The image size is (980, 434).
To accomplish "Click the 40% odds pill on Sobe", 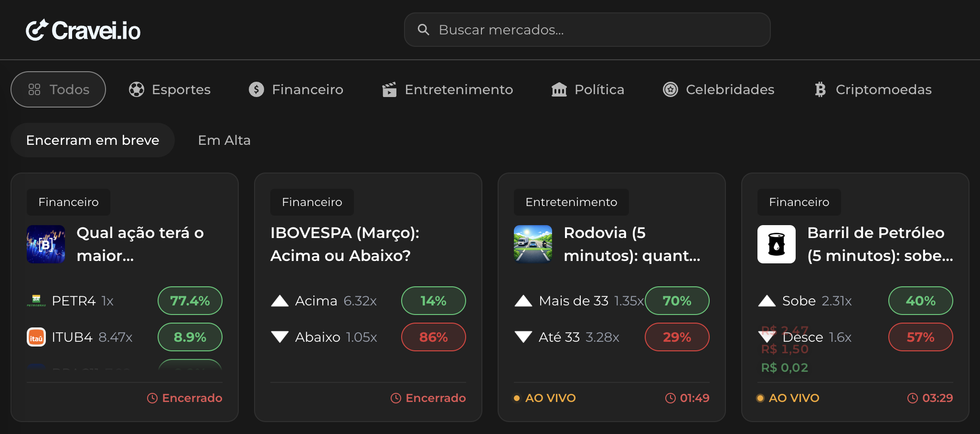I will click(x=920, y=301).
